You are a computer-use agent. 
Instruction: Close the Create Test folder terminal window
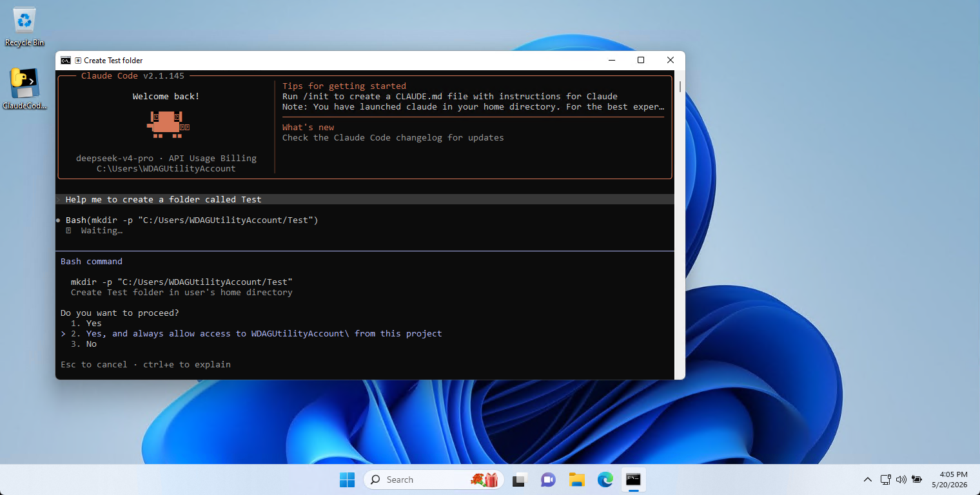coord(671,60)
